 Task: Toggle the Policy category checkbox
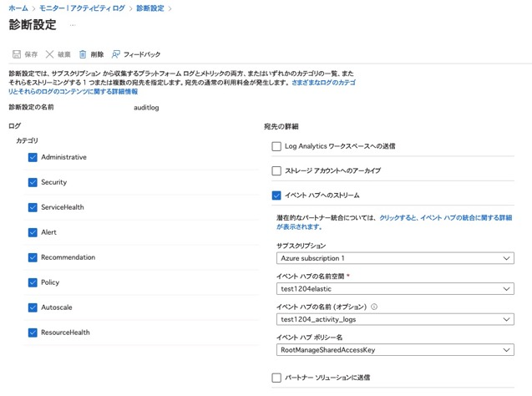tap(33, 282)
